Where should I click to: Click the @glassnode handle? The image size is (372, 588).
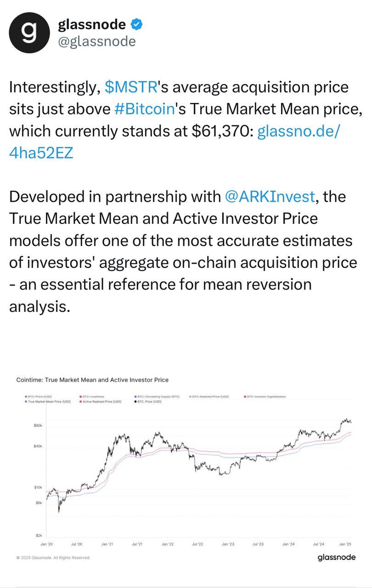click(96, 41)
